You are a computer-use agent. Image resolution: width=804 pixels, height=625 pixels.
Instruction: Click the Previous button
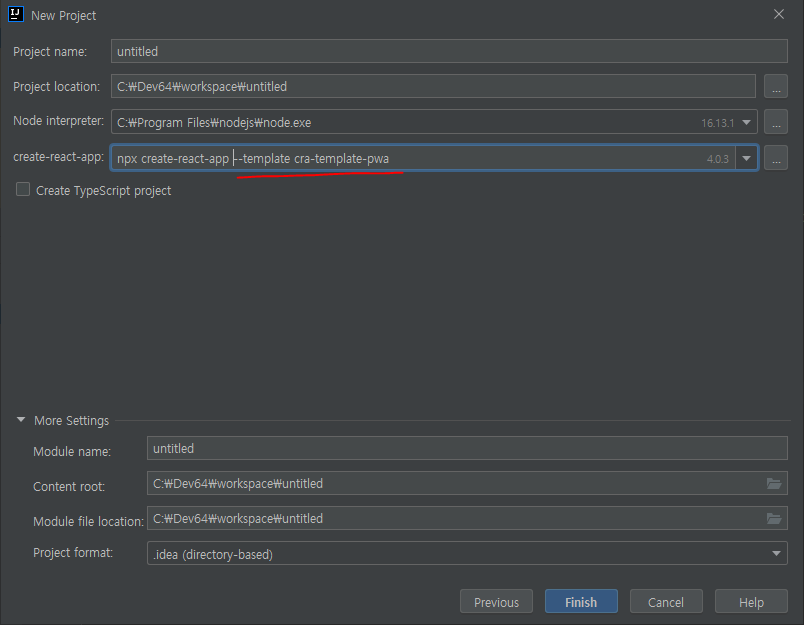pos(496,601)
